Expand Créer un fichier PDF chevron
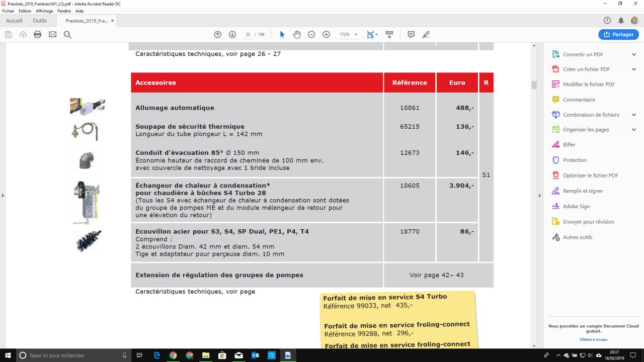Viewport: 644px width, 362px height. click(x=634, y=69)
